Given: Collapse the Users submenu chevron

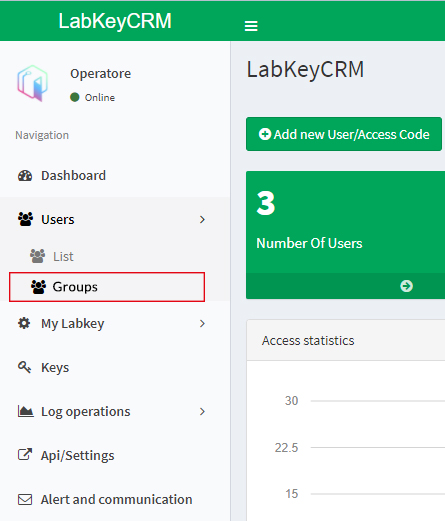Looking at the screenshot, I should click(x=202, y=219).
